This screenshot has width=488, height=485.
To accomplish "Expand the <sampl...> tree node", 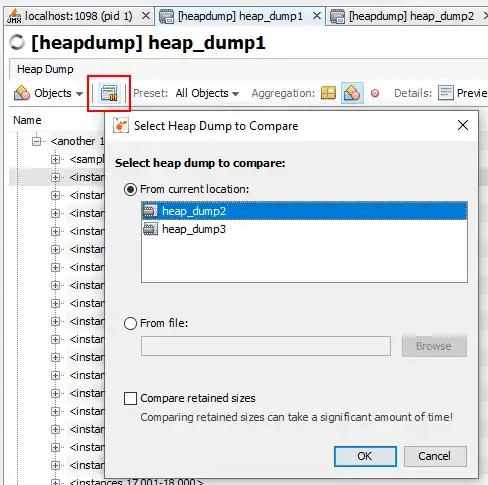I will 55,159.
